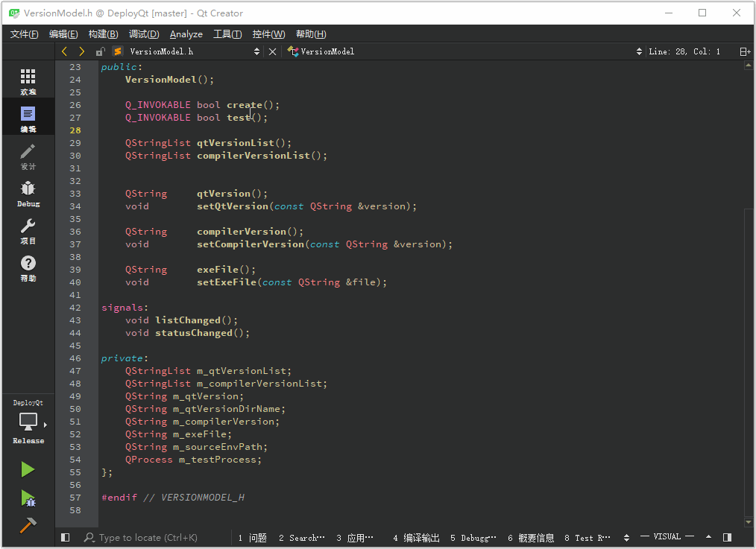Click Line: 28, Col: 1 indicator
Screen dimensions: 756x549
pyautogui.click(x=684, y=51)
